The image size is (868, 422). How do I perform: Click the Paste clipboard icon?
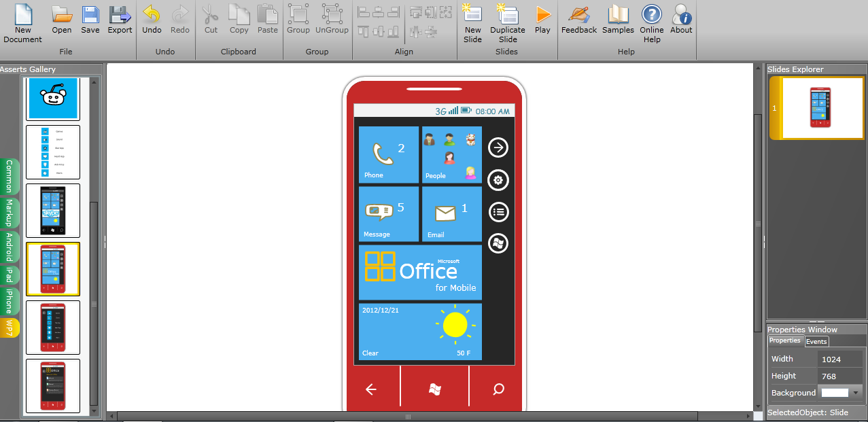[x=267, y=19]
